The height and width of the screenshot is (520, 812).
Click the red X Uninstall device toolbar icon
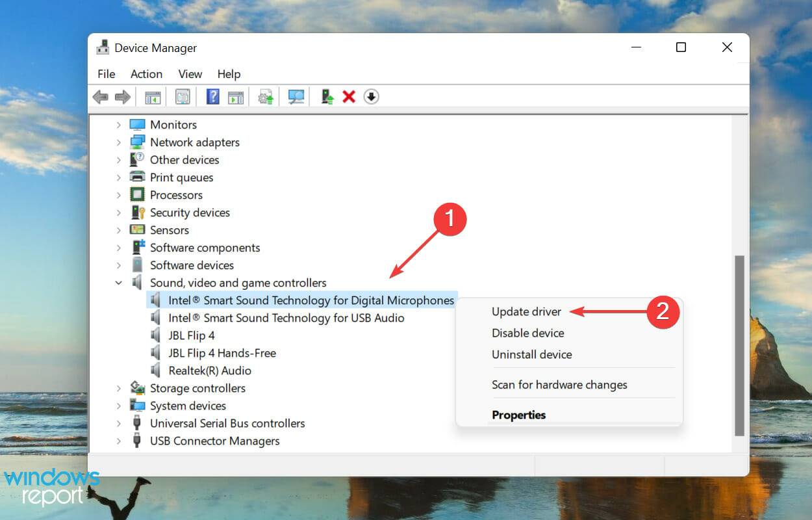(349, 96)
